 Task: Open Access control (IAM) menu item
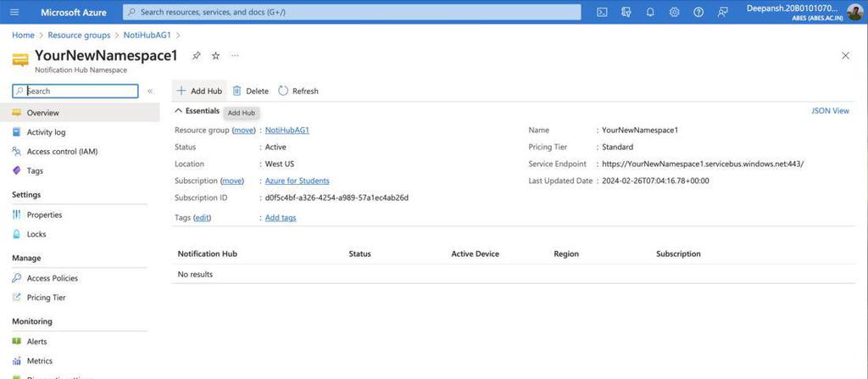click(80, 151)
